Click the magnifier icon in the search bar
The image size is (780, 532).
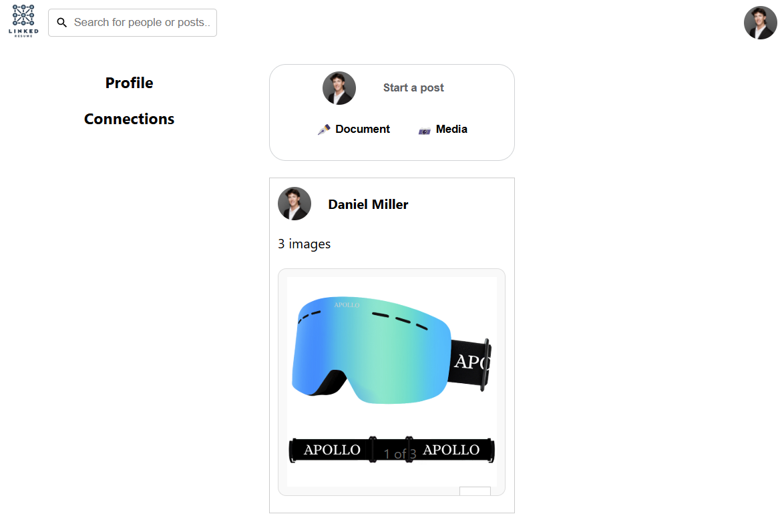coord(62,22)
